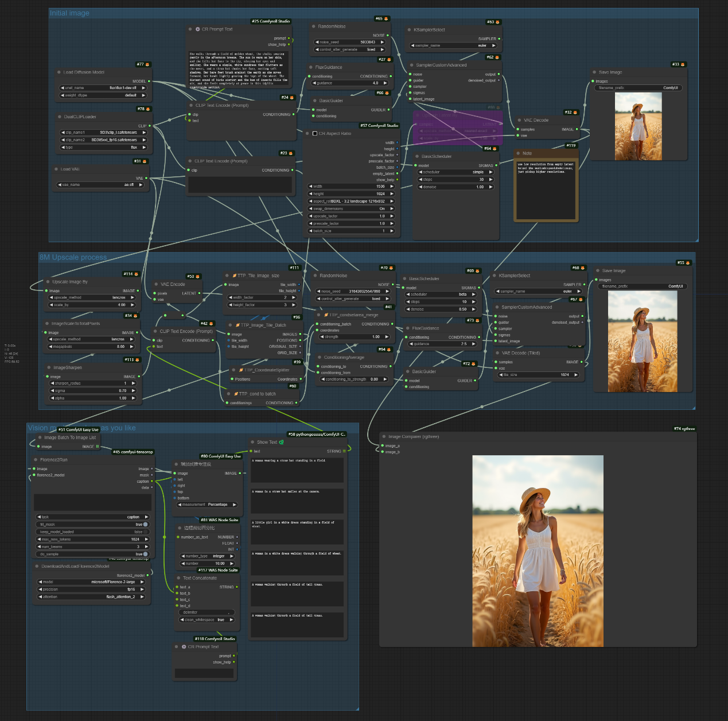Click the fox badge on RandomNoise #65
This screenshot has width=728, height=721.
click(x=386, y=19)
